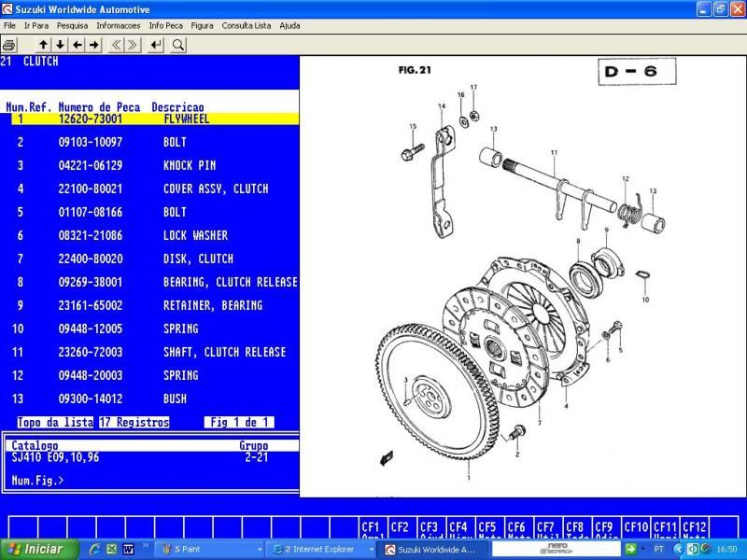Select the RETAINER, BEARING row
The height and width of the screenshot is (560, 747).
(x=155, y=305)
